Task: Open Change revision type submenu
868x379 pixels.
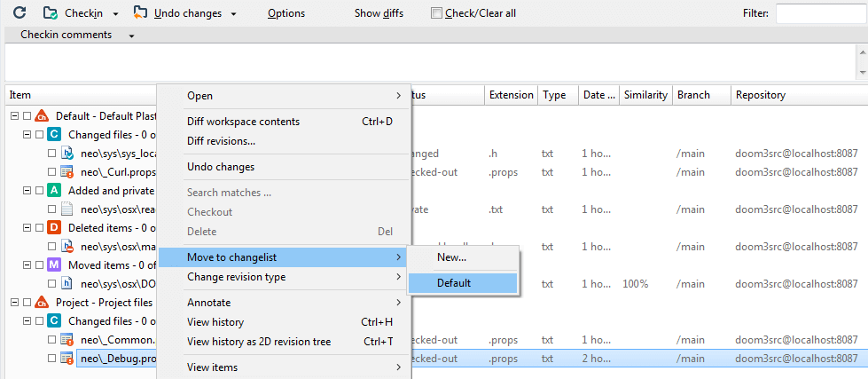Action: pos(285,277)
